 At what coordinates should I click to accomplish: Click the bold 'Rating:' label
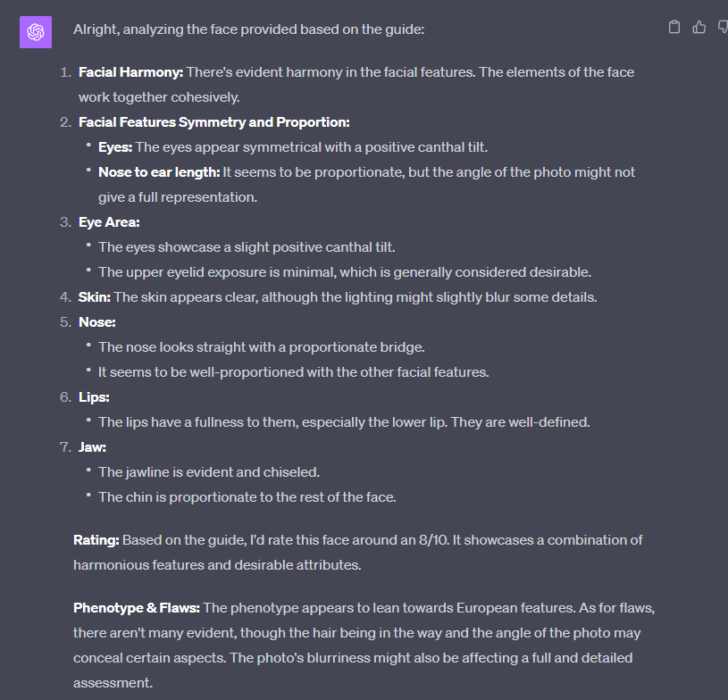click(96, 539)
